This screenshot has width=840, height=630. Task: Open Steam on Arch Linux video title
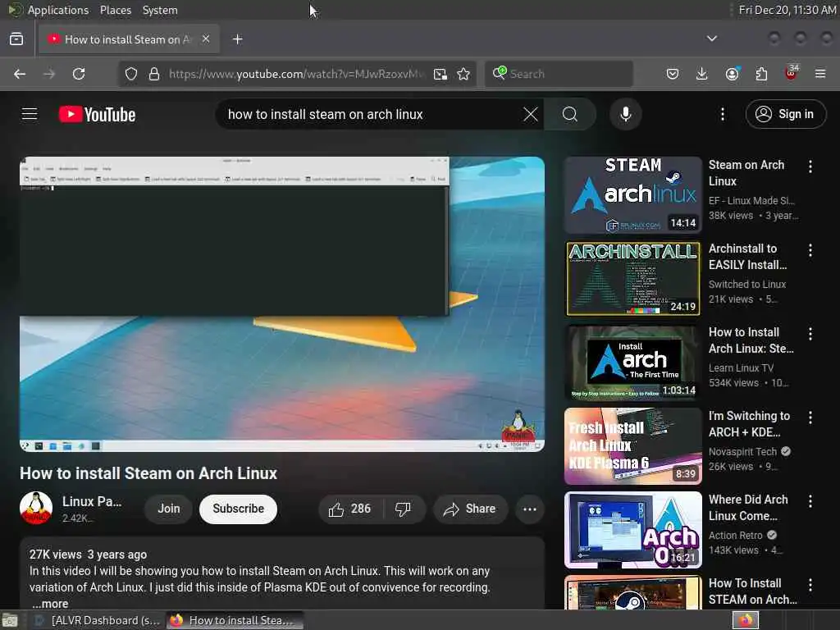click(746, 173)
